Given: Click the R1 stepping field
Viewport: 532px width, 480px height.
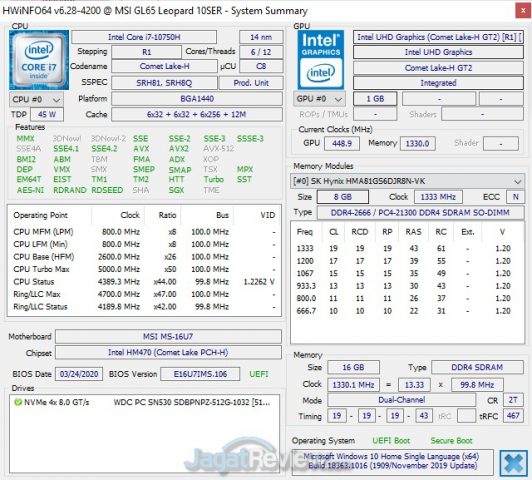Looking at the screenshot, I should (x=146, y=52).
